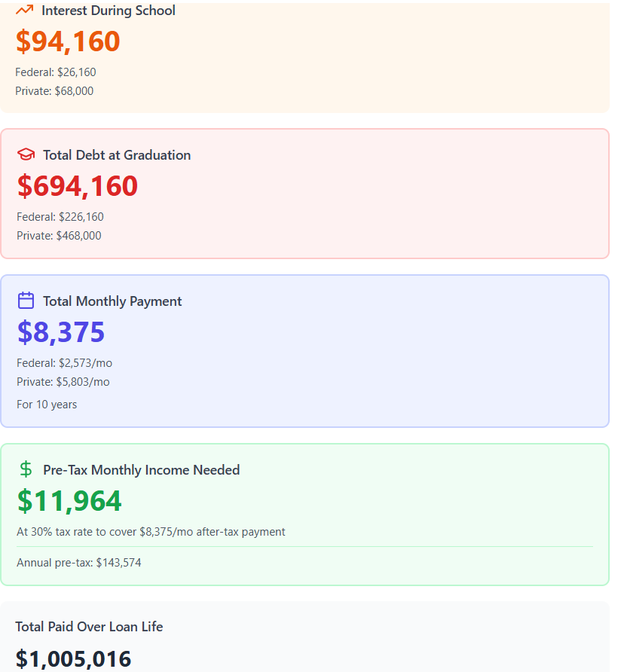Viewport: 624px width, 672px height.
Task: Click the Private: $468,000 debt line
Action: click(x=59, y=236)
